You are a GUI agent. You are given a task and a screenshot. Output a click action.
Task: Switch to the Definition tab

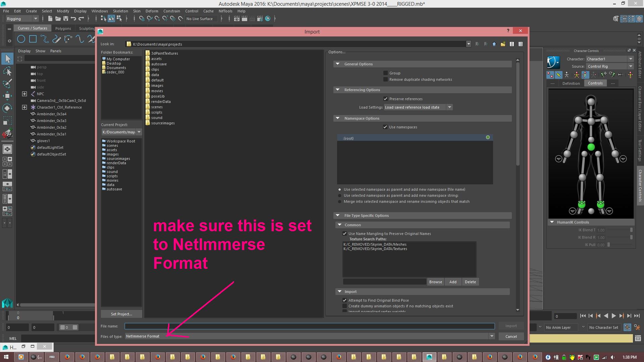click(x=571, y=83)
